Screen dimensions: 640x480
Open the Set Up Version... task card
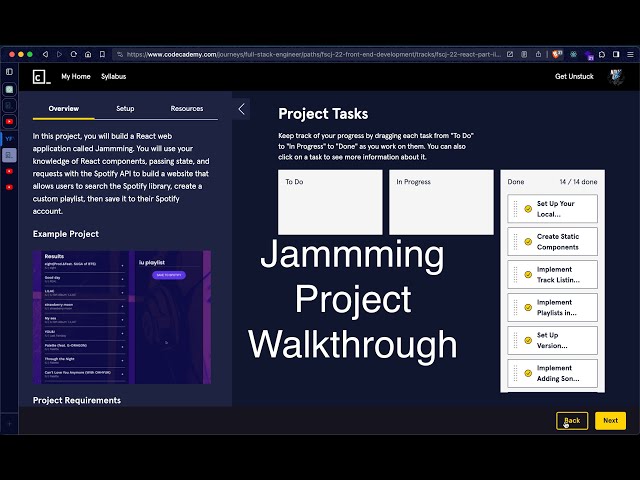pyautogui.click(x=553, y=340)
